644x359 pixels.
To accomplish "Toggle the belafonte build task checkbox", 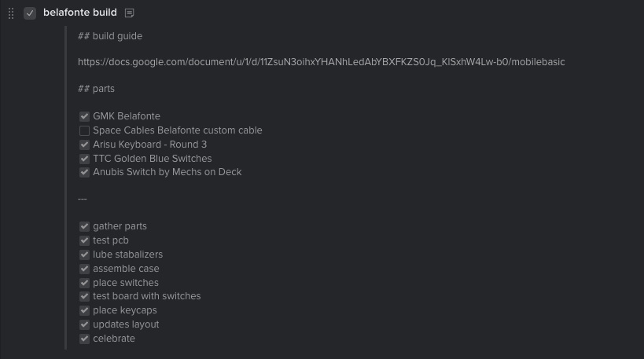I will pyautogui.click(x=30, y=13).
